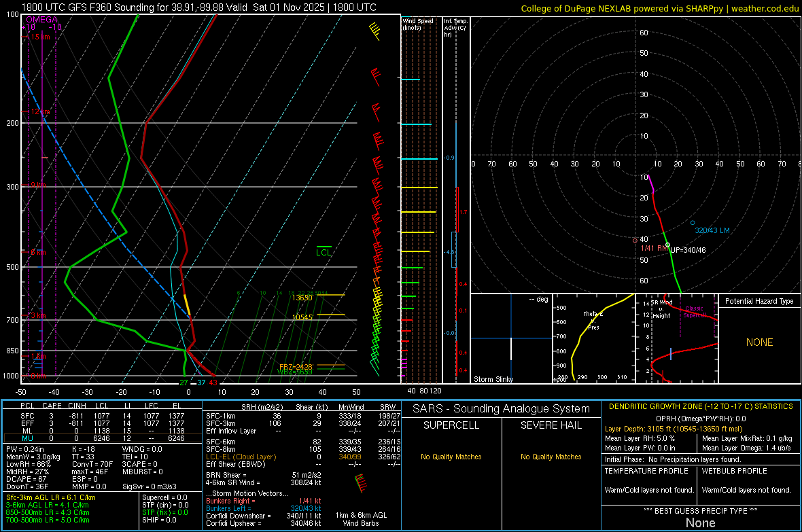
Task: Click the Mean Layer Omega: 1.4 ub/s value
Action: click(746, 448)
